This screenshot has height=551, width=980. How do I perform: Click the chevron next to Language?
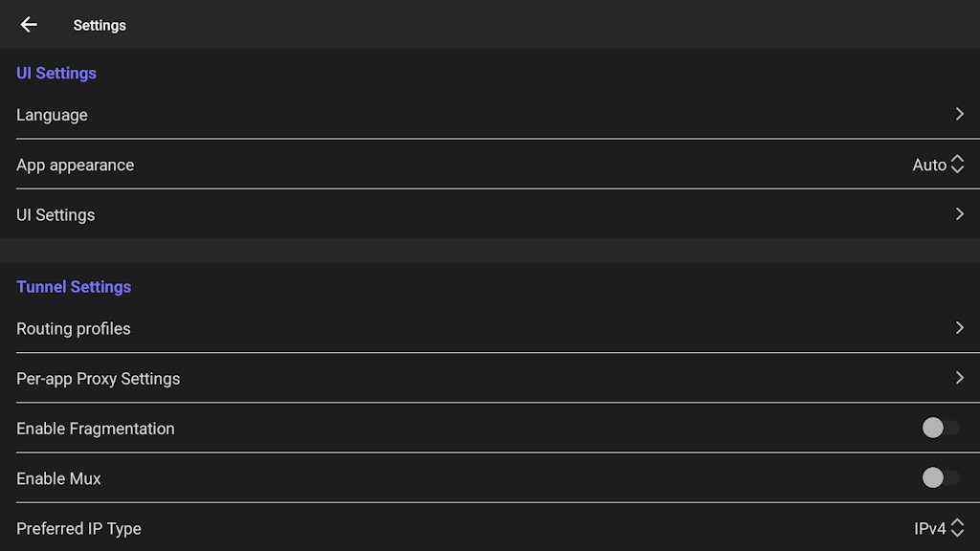(x=959, y=114)
